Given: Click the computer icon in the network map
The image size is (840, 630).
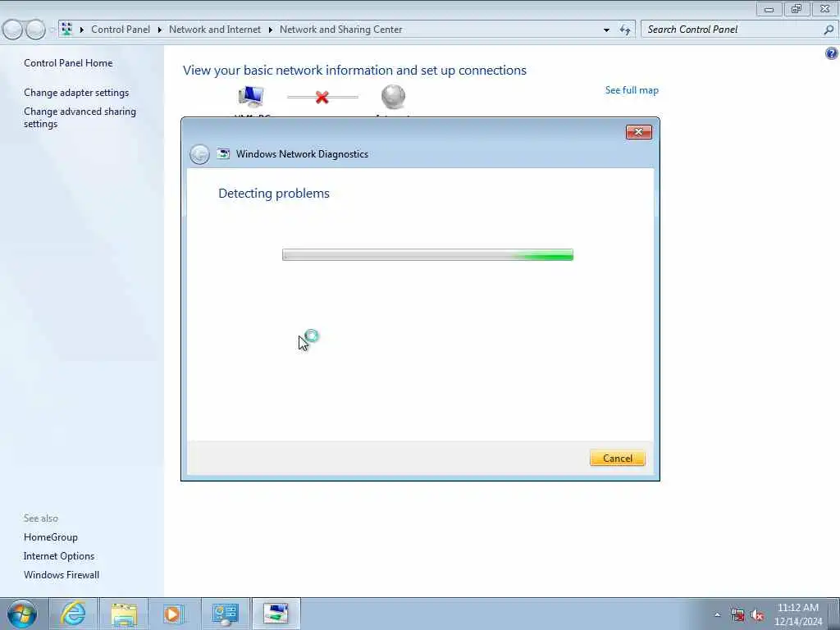Looking at the screenshot, I should tap(251, 97).
